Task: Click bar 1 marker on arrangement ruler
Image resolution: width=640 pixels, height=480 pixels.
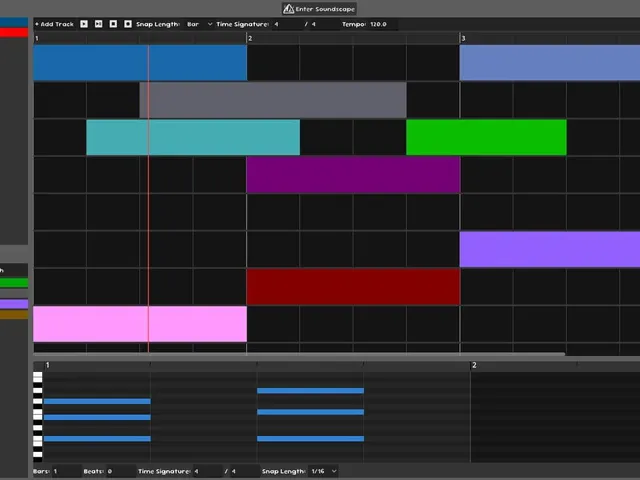Action: (37, 38)
